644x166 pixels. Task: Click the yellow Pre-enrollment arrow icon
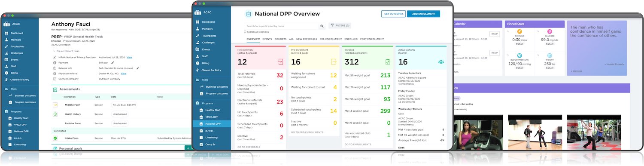(x=334, y=62)
